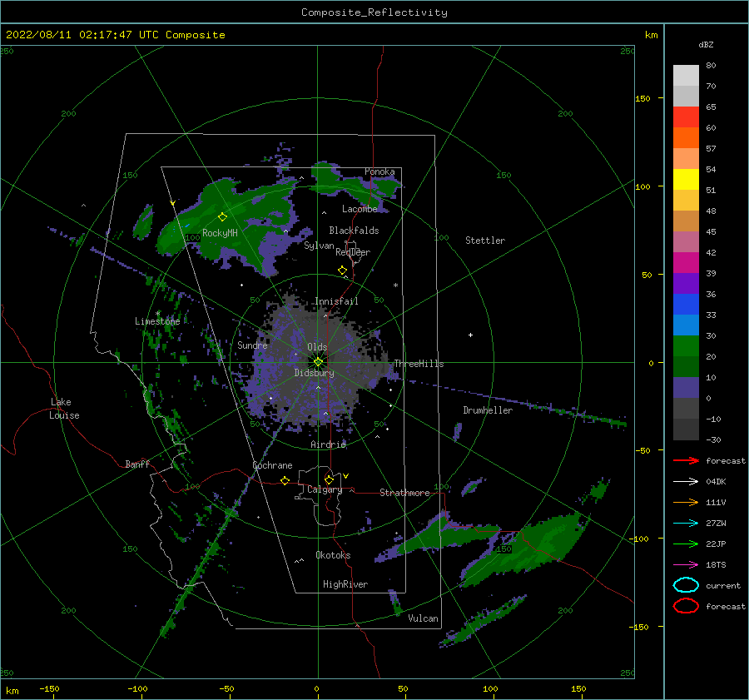Click the Blackfalds label

point(354,231)
